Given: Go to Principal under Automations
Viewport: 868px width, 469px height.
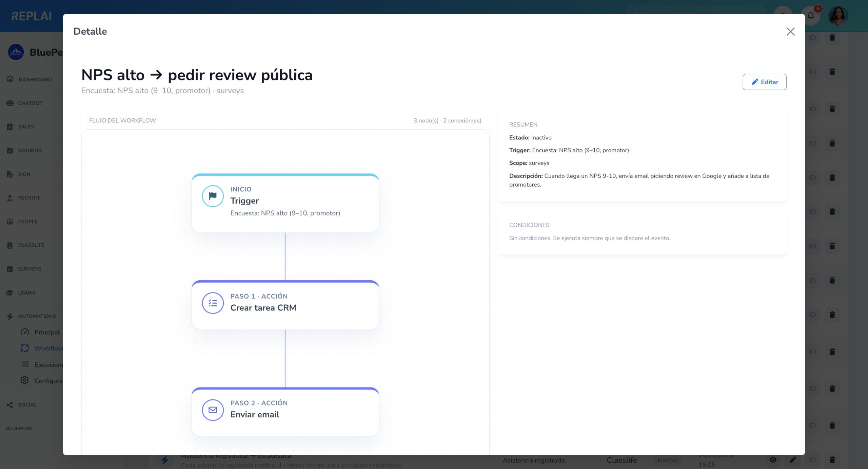Looking at the screenshot, I should [x=47, y=332].
